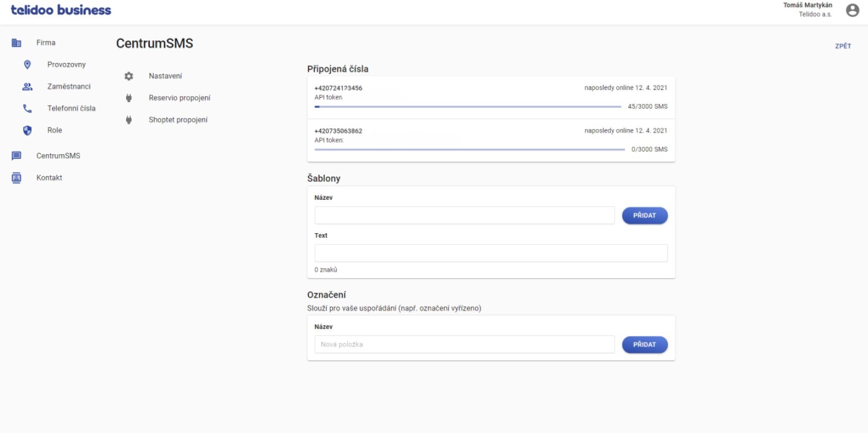Select connected number +420724123456
868x433 pixels.
[339, 88]
